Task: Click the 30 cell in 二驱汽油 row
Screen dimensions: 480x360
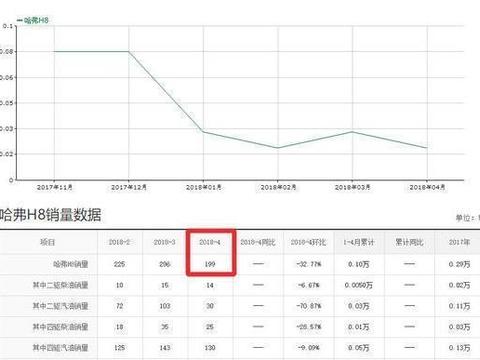Action: pyautogui.click(x=210, y=306)
